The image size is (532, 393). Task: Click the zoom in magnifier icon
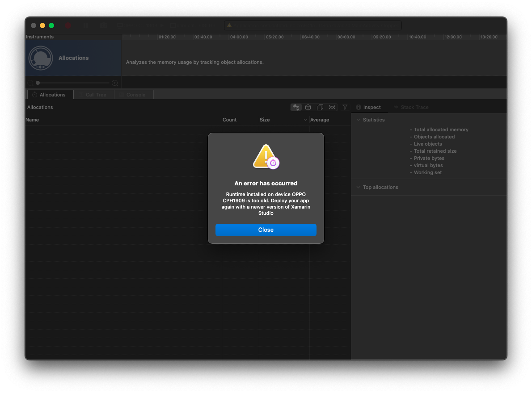115,83
